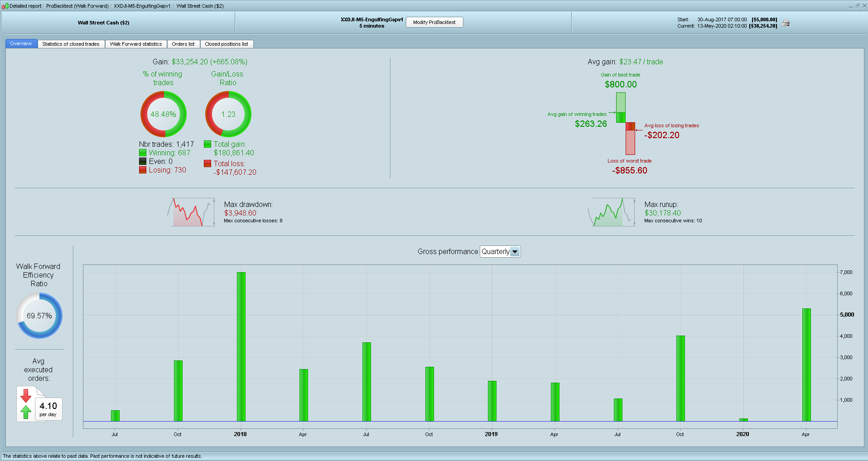Viewport: 868px width, 461px height.
Task: Click the July 2017 performance bar
Action: pyautogui.click(x=115, y=416)
